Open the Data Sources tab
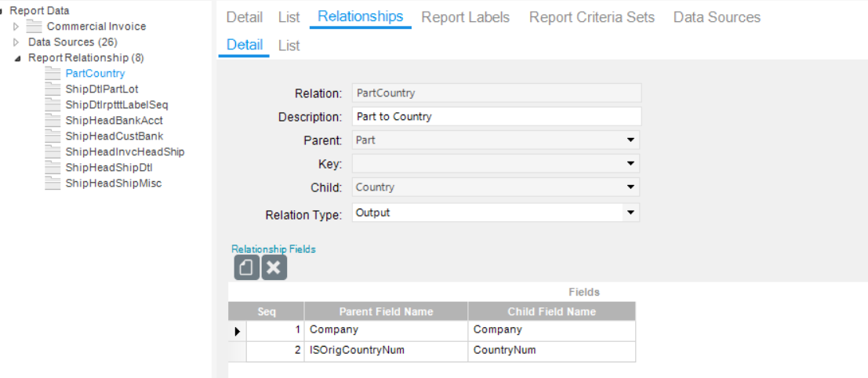The height and width of the screenshot is (378, 868). 717,17
